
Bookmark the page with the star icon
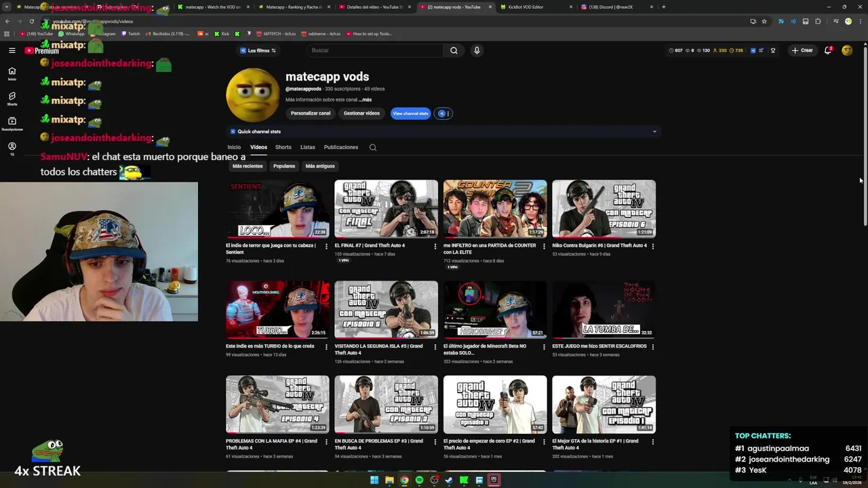[x=764, y=21]
